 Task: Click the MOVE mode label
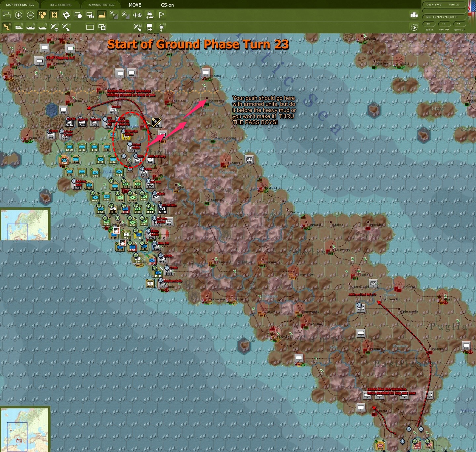(135, 5)
